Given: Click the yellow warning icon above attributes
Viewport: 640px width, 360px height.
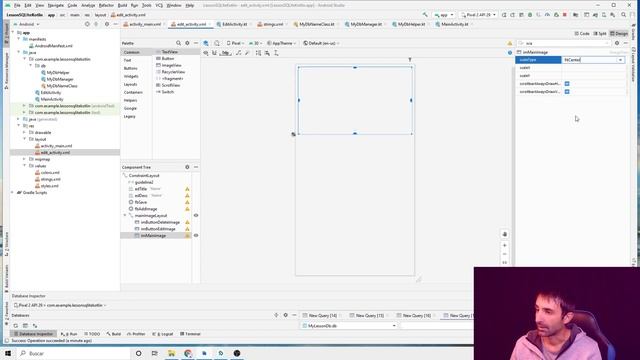Looking at the screenshot, I should pos(510,43).
